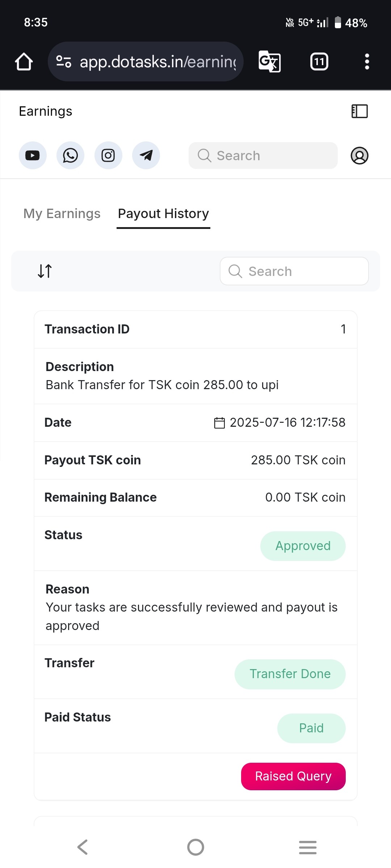This screenshot has width=391, height=868.
Task: Select the Payout History tab
Action: (163, 214)
